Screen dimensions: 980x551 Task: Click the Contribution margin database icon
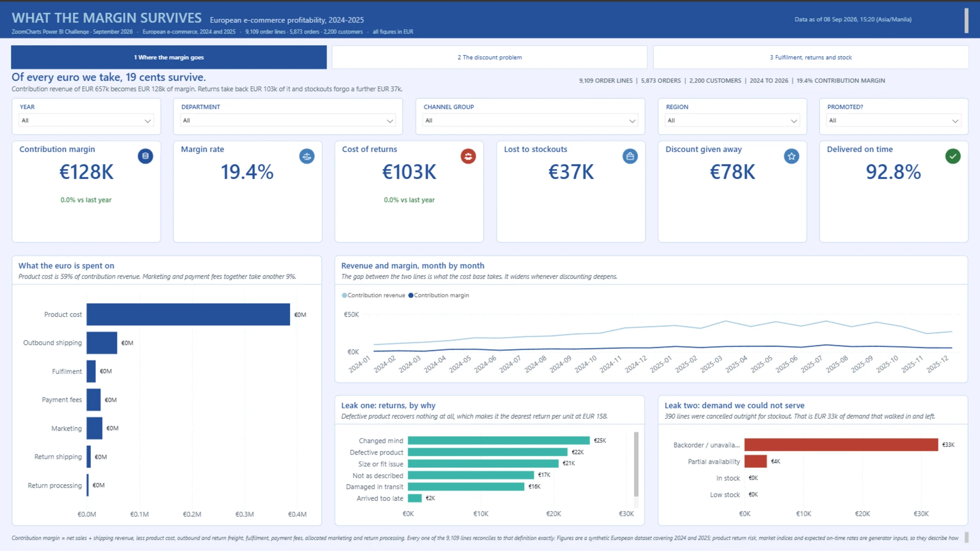coord(145,156)
